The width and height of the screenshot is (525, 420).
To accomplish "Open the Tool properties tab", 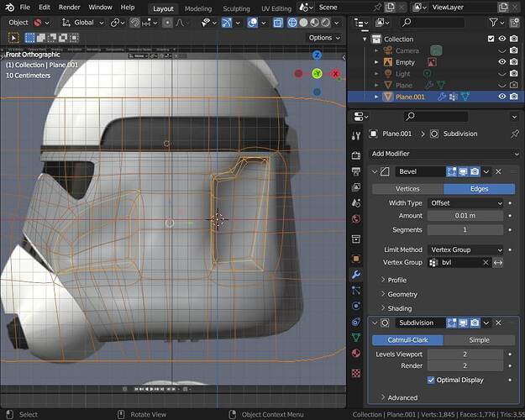I will [356, 135].
